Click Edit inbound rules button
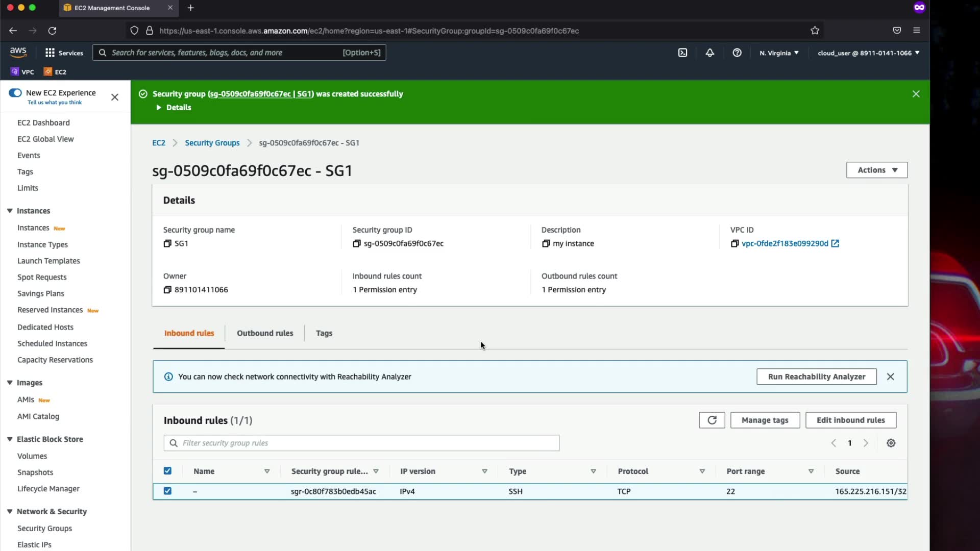This screenshot has height=551, width=980. (850, 420)
